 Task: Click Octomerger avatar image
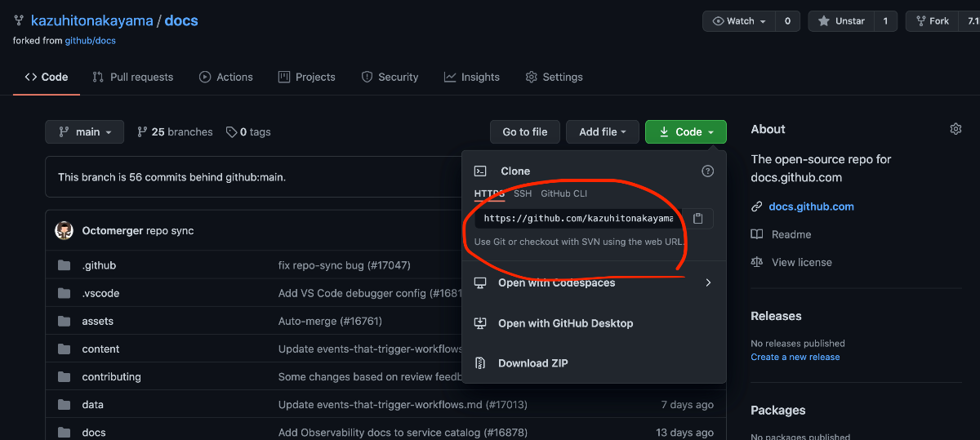tap(65, 230)
